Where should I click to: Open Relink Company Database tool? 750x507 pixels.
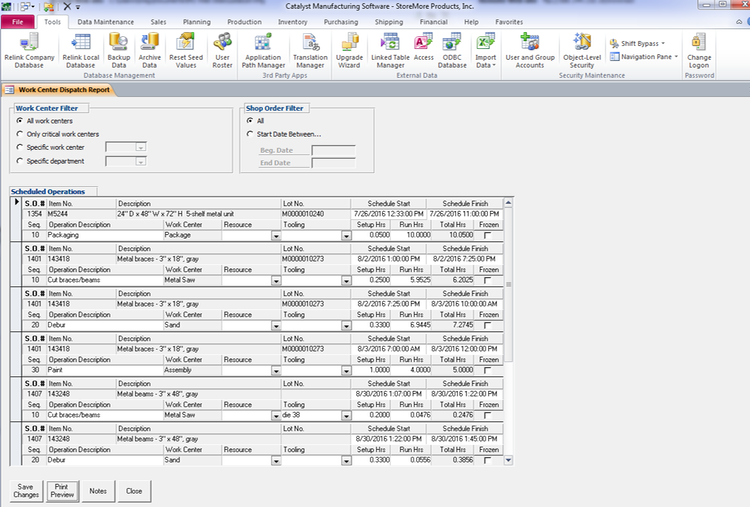(x=29, y=51)
